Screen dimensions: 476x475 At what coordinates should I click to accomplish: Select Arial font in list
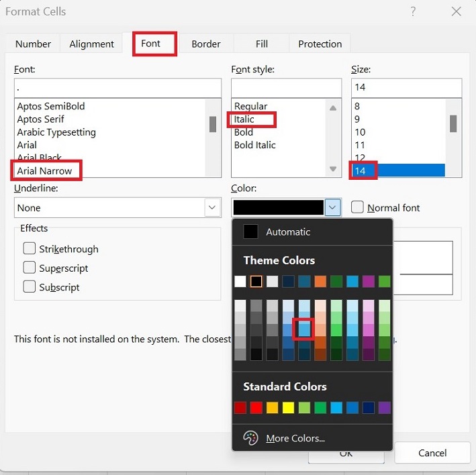pyautogui.click(x=27, y=145)
